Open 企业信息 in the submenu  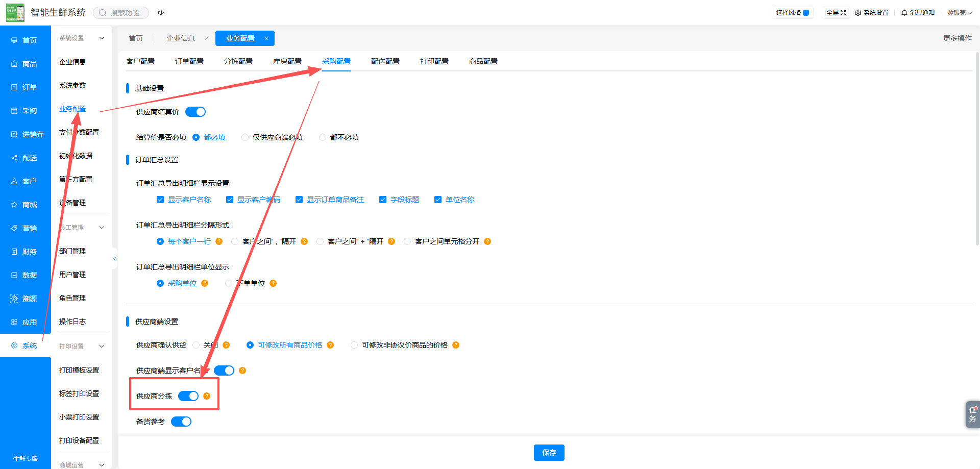(72, 62)
